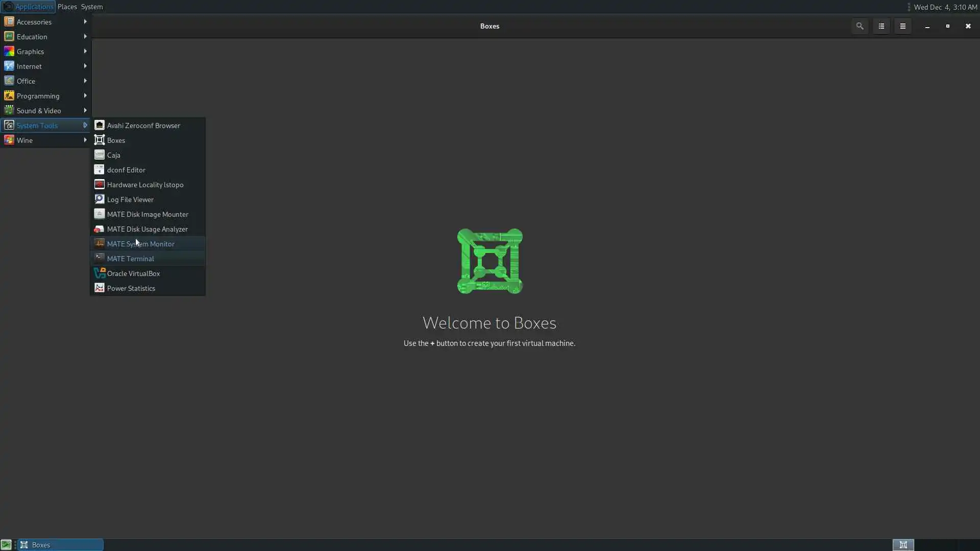Open MATE Disk Usage Analyzer
The height and width of the screenshot is (551, 980).
pos(147,229)
